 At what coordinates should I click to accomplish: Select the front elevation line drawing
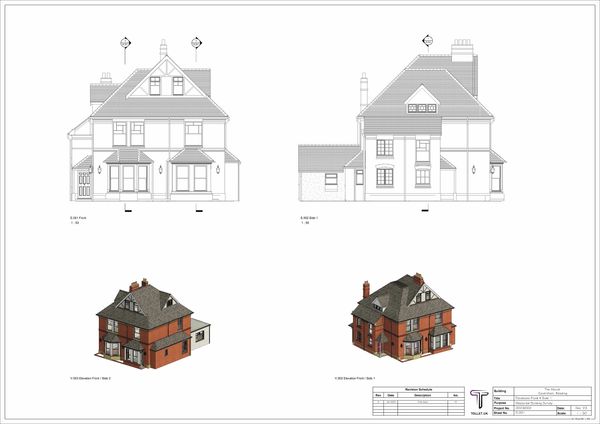pyautogui.click(x=154, y=121)
